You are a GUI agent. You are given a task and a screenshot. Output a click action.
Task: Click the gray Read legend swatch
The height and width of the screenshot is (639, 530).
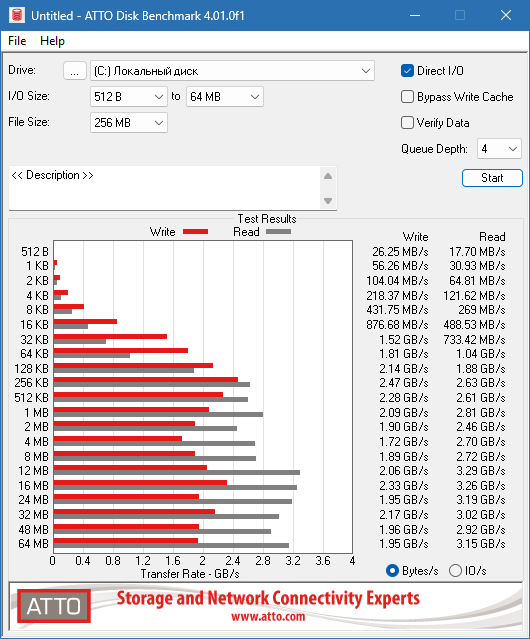[x=278, y=232]
